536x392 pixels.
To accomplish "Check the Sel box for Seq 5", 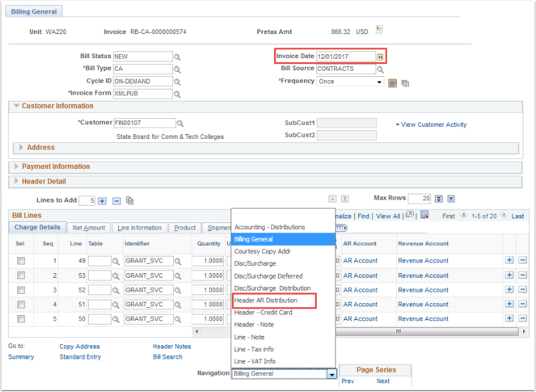I will pos(21,319).
